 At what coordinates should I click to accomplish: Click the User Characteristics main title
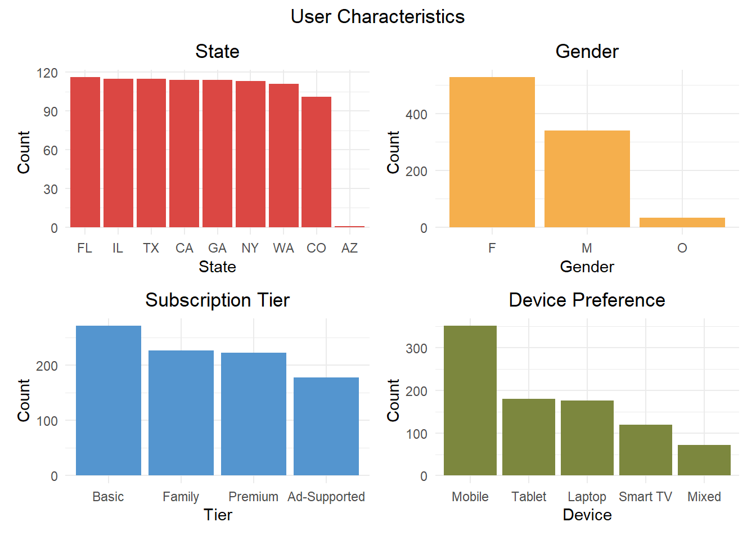tap(377, 17)
